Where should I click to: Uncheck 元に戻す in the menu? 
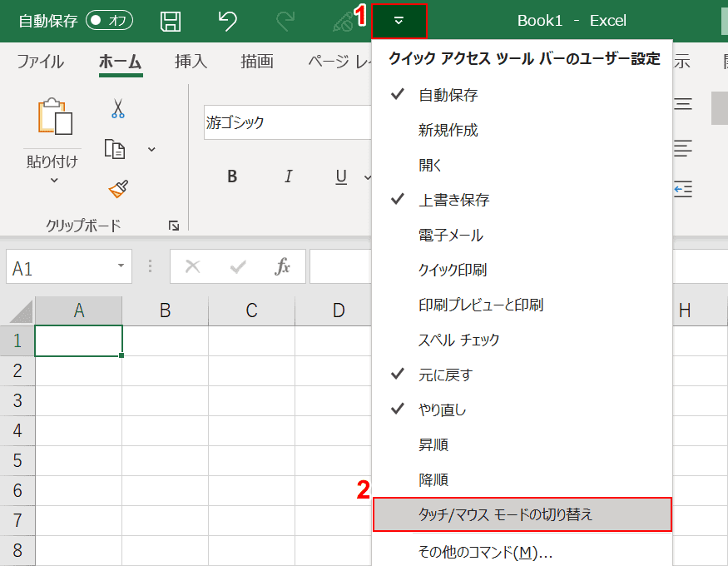pyautogui.click(x=522, y=375)
